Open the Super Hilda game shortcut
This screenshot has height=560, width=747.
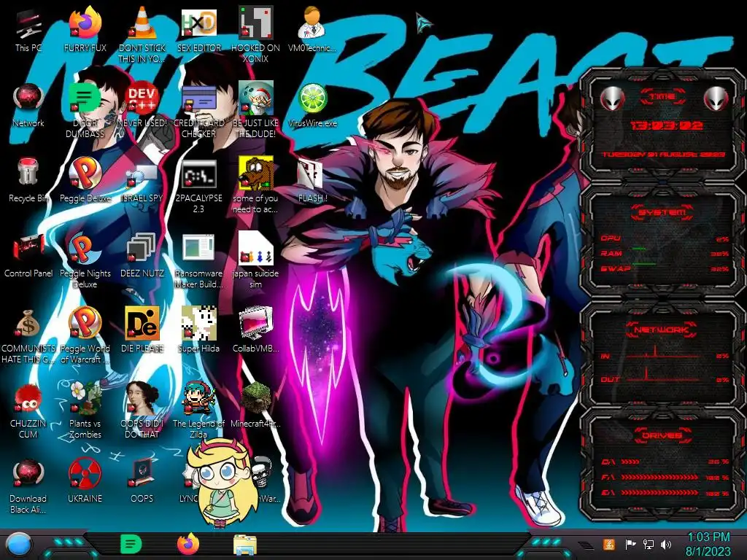(x=198, y=323)
